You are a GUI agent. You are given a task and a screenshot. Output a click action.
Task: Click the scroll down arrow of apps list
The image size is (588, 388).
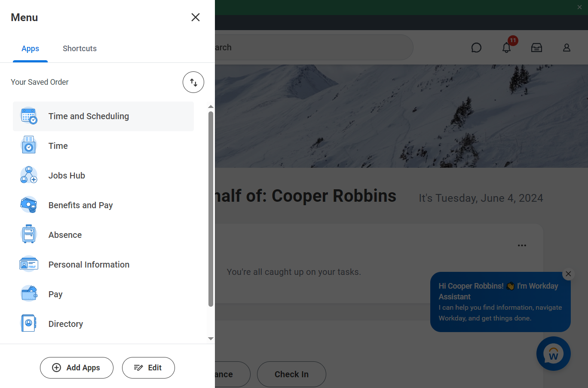(x=211, y=339)
